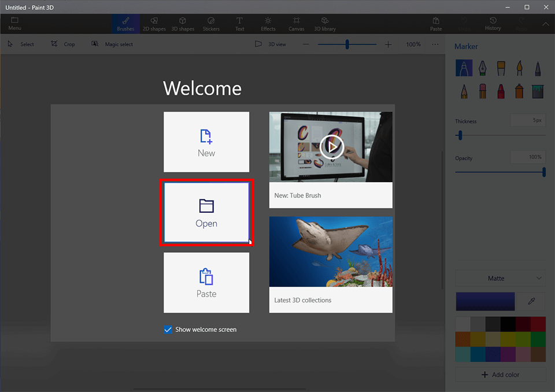Viewport: 555px width, 392px height.
Task: Enable 3D view
Action: tap(271, 44)
